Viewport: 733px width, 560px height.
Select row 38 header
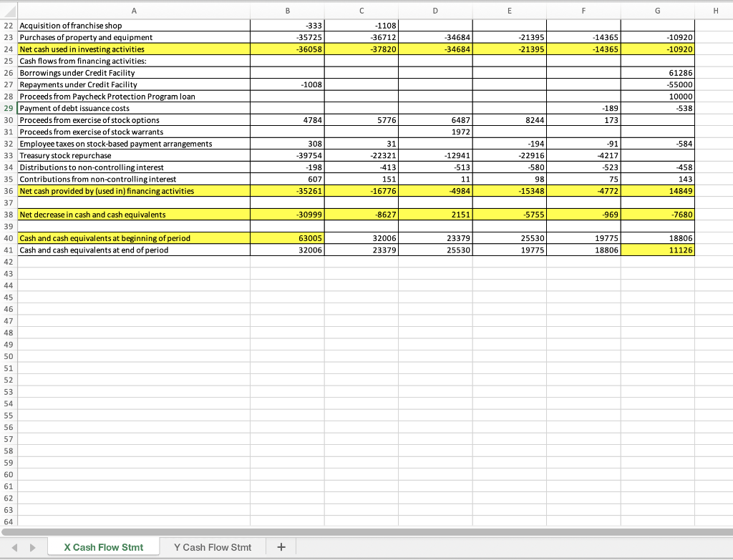pos(9,215)
